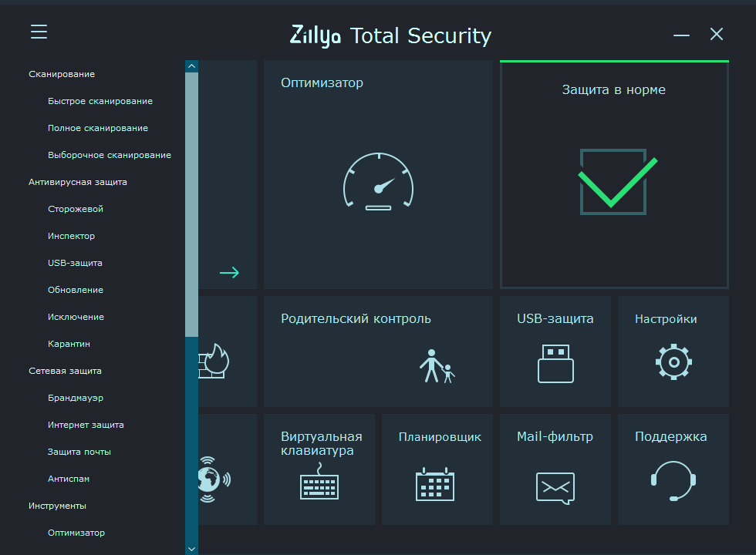Image resolution: width=756 pixels, height=555 pixels.
Task: Click USB-защита tile title
Action: click(x=555, y=319)
